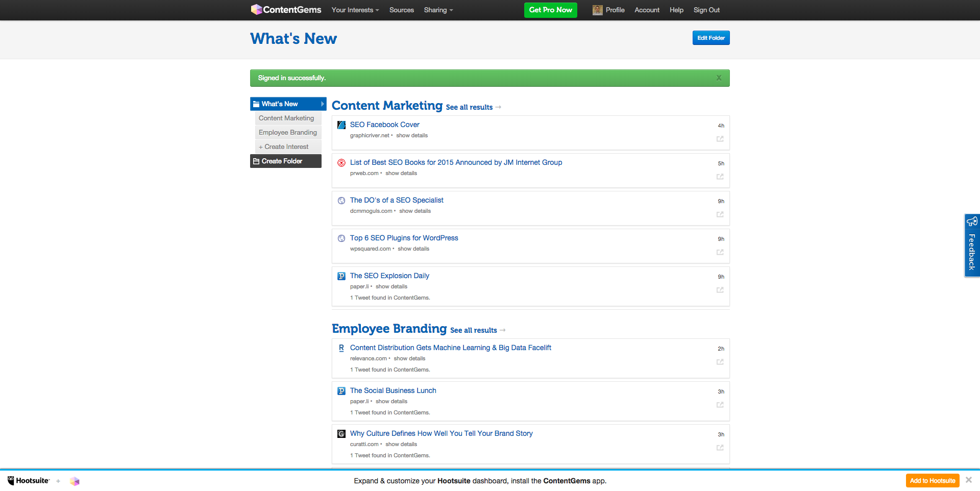Open Content Distribution Gets Machine Learning article
The image size is (980, 491).
pos(450,348)
